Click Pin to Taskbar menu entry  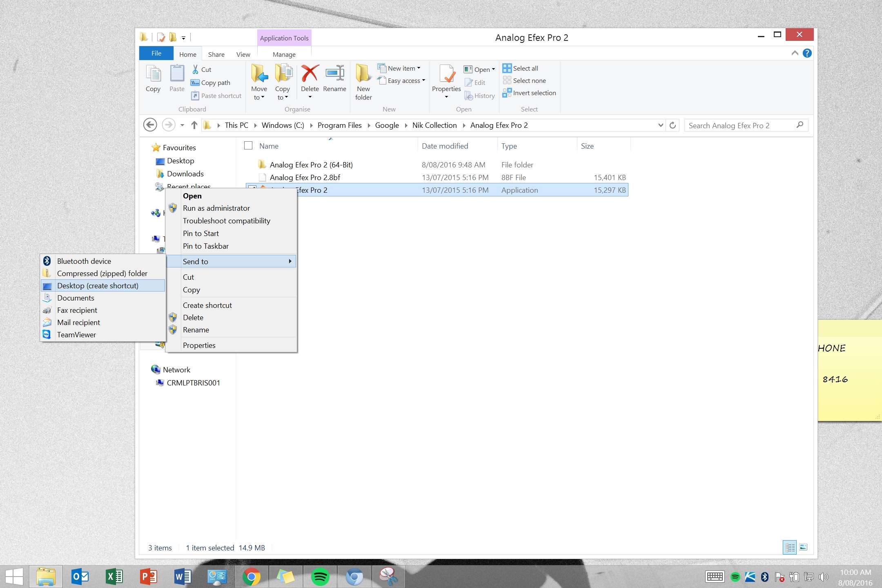click(231, 246)
